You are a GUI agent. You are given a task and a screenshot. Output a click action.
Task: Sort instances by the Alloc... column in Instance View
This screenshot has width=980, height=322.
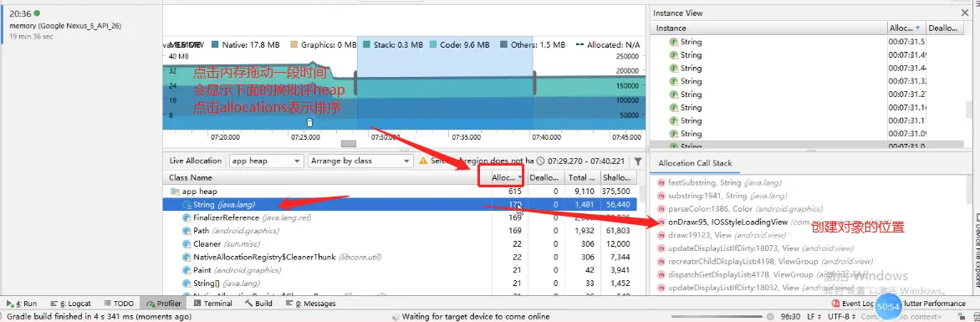[x=906, y=28]
